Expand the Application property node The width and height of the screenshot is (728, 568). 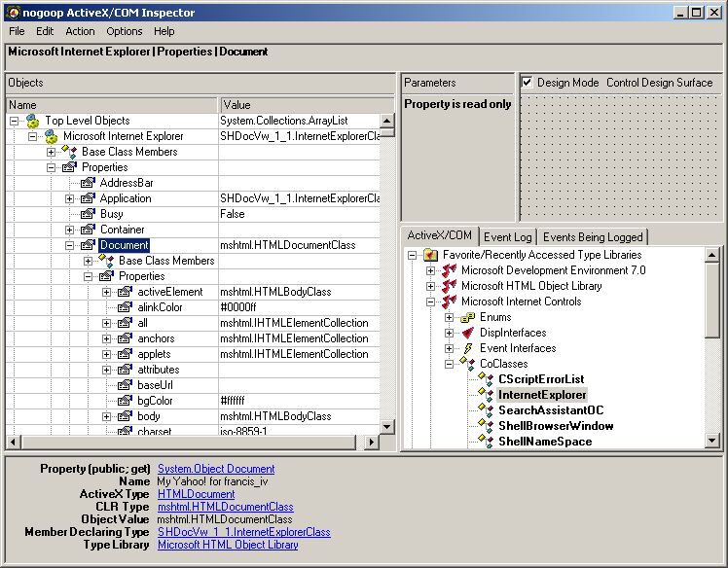[70, 199]
